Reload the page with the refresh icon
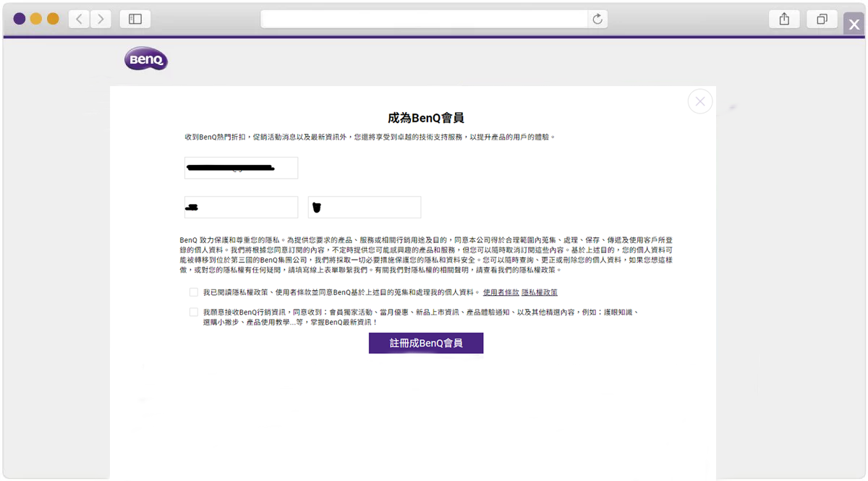The image size is (868, 481). tap(597, 20)
